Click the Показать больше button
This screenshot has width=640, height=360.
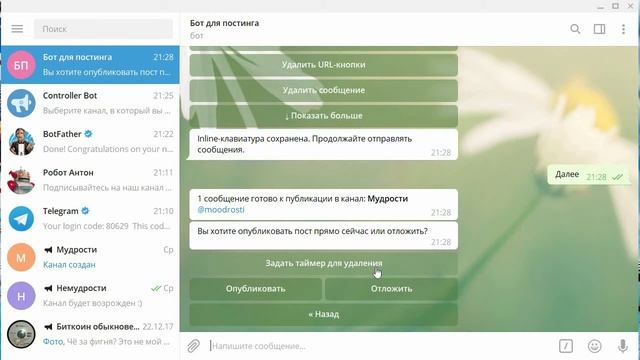click(x=323, y=116)
